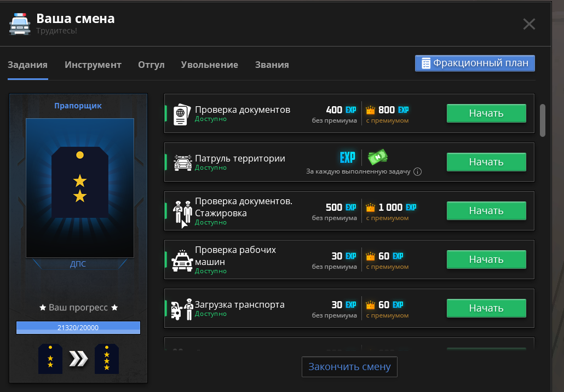Click the task list vertical scrollbar
This screenshot has height=392, width=564.
(543, 120)
